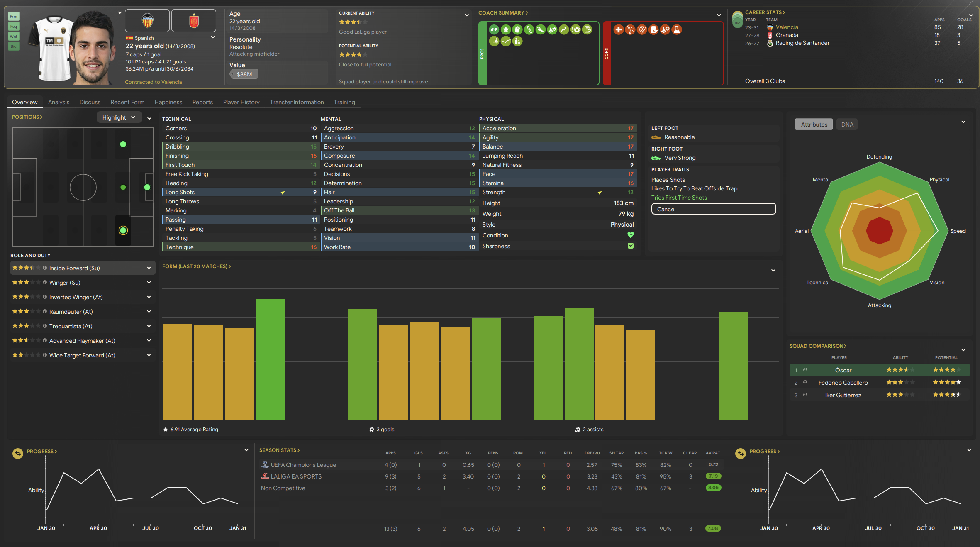Click the green star icon in Pros
Image resolution: width=980 pixels, height=547 pixels.
(x=506, y=29)
